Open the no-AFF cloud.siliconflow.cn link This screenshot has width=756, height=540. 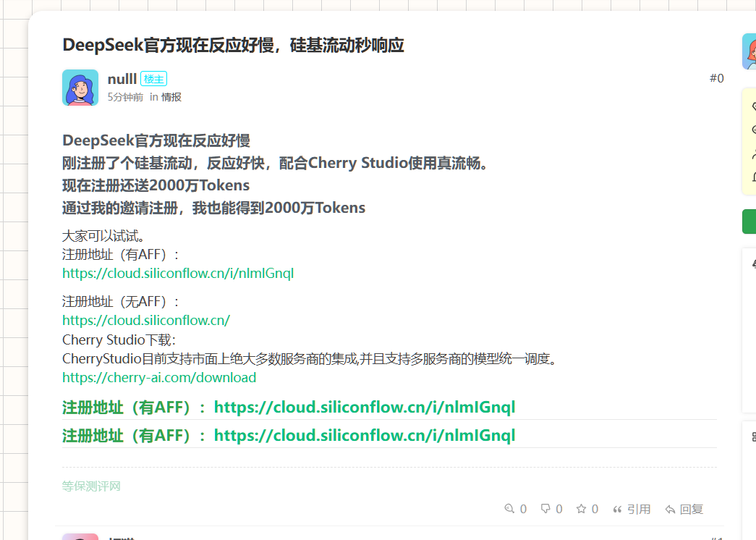tap(146, 320)
